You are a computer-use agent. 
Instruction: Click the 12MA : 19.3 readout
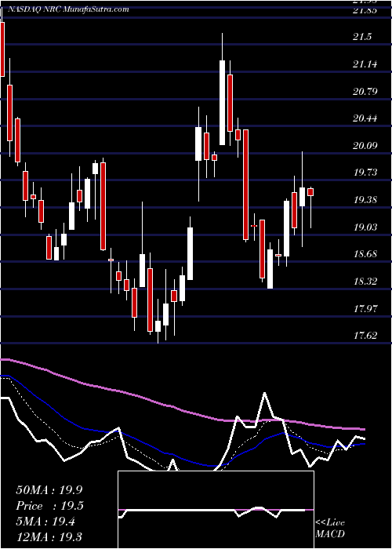click(x=49, y=536)
